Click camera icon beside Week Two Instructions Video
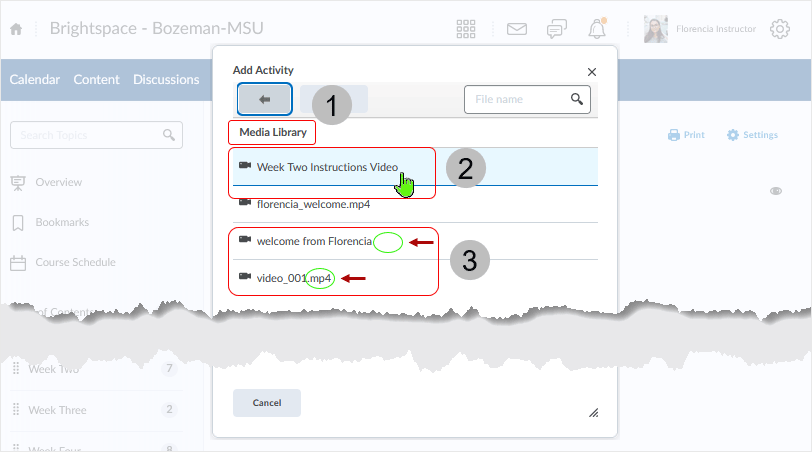812x452 pixels. point(245,165)
